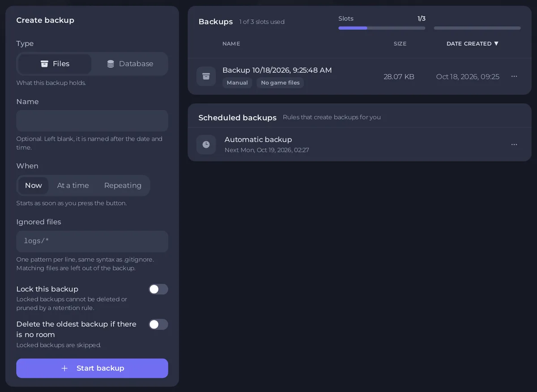Image resolution: width=537 pixels, height=392 pixels.
Task: Select the Database backup type
Action: (130, 64)
